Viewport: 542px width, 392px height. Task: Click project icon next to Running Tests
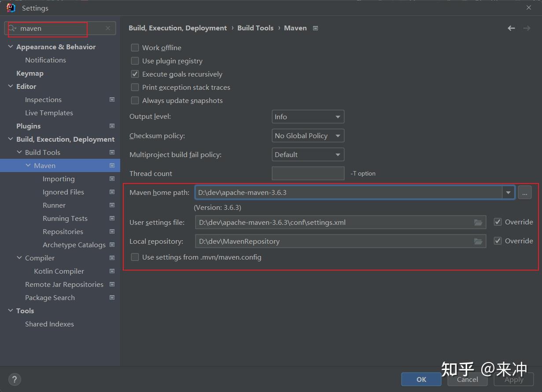[x=112, y=218]
